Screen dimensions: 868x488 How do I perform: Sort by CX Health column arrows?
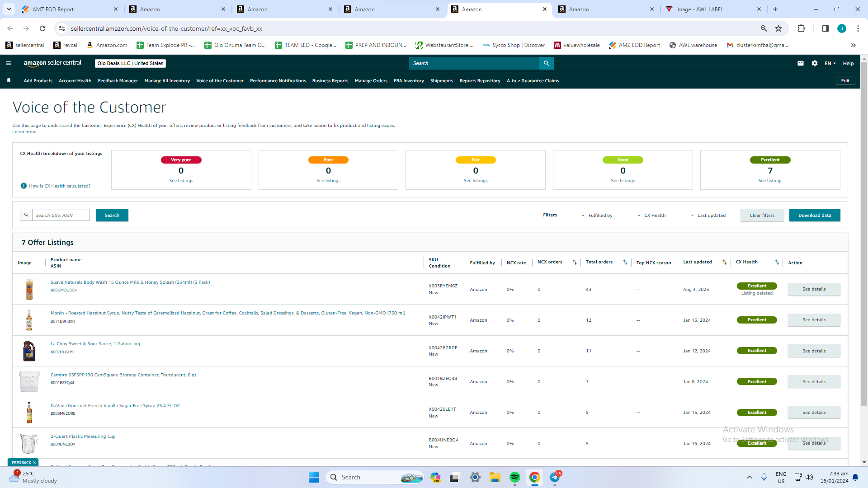[777, 262]
